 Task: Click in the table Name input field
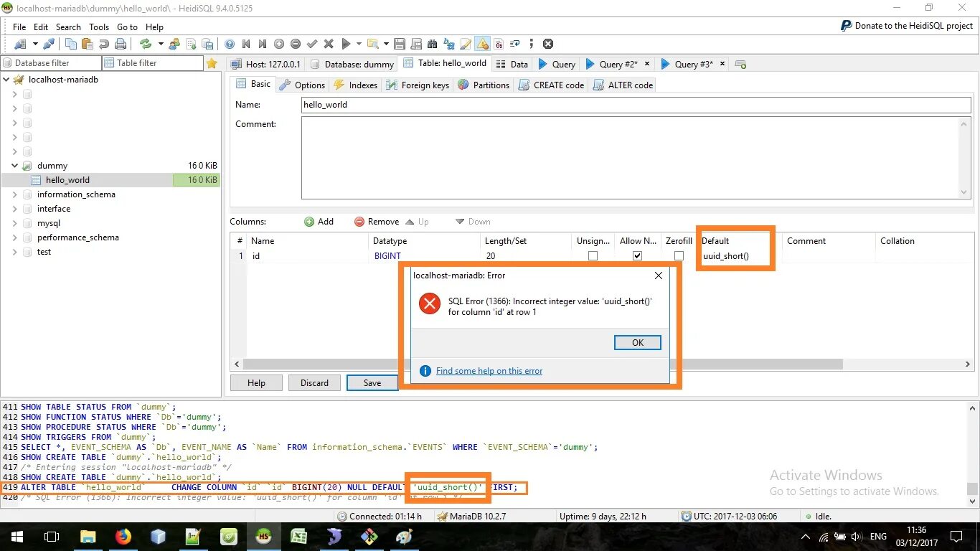(636, 105)
